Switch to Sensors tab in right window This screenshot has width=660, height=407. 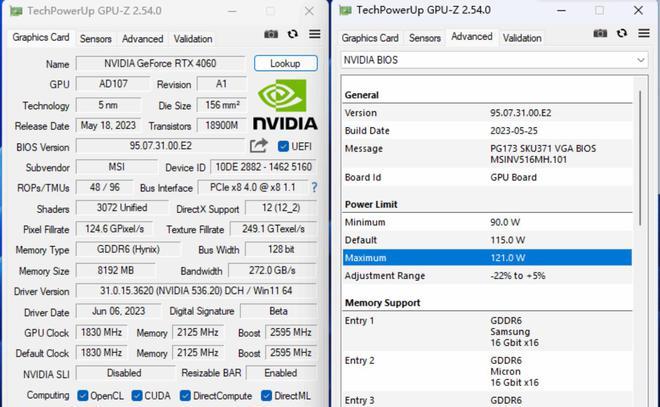pos(425,38)
